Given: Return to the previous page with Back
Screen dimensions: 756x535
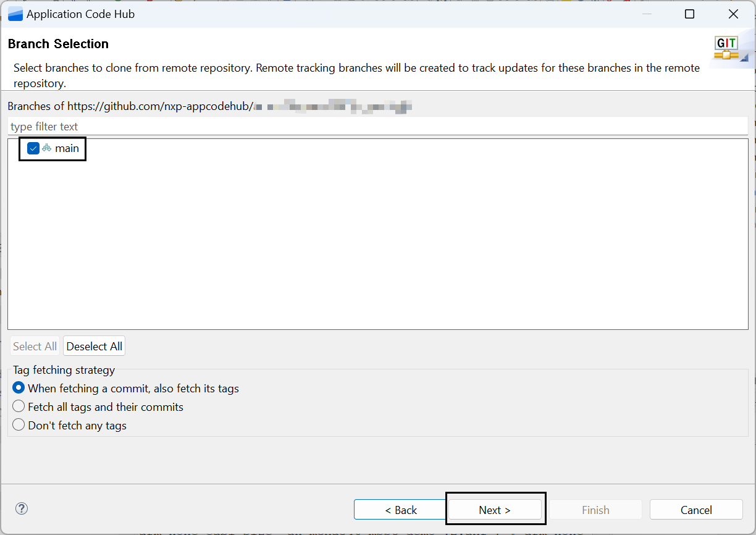Looking at the screenshot, I should click(x=401, y=510).
